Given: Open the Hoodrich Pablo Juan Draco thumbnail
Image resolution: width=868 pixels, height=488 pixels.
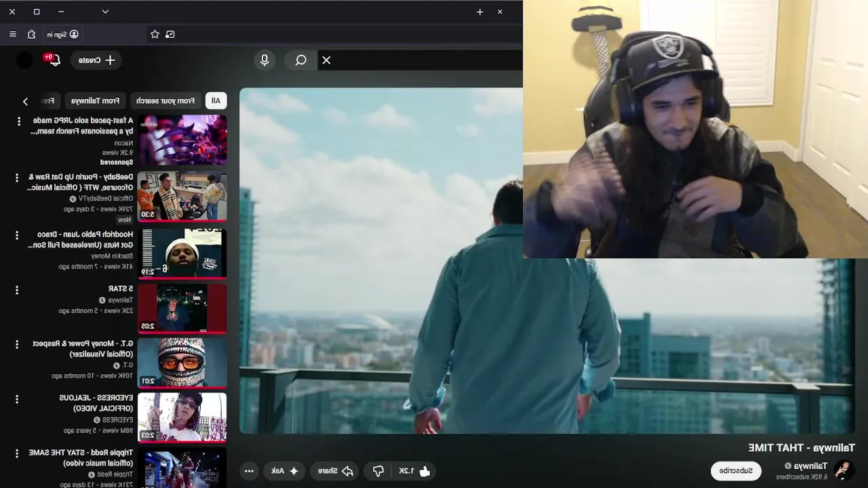Looking at the screenshot, I should coord(182,253).
